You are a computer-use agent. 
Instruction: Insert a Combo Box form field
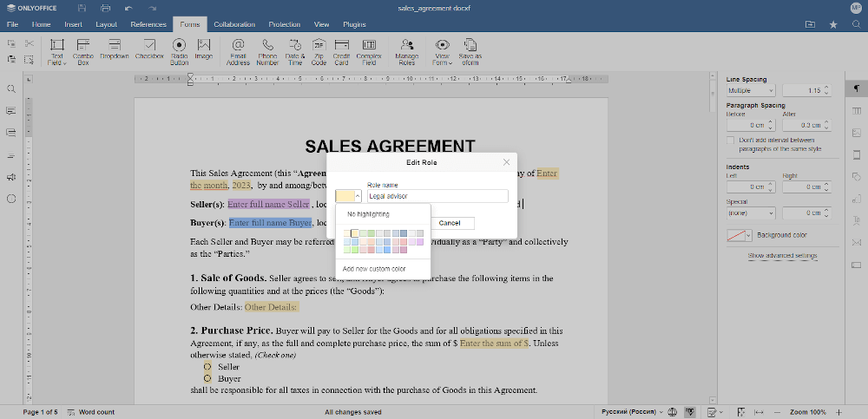point(83,48)
